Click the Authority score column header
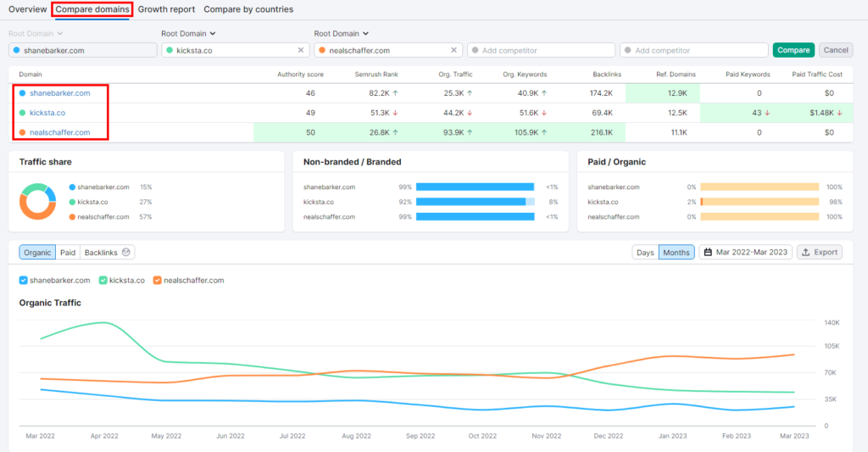 tap(300, 75)
